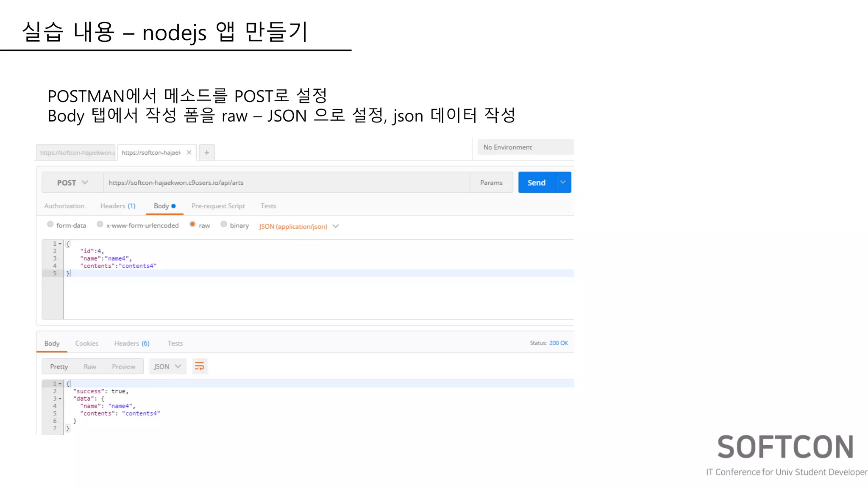
Task: Switch response view to Preview
Action: [x=123, y=366]
